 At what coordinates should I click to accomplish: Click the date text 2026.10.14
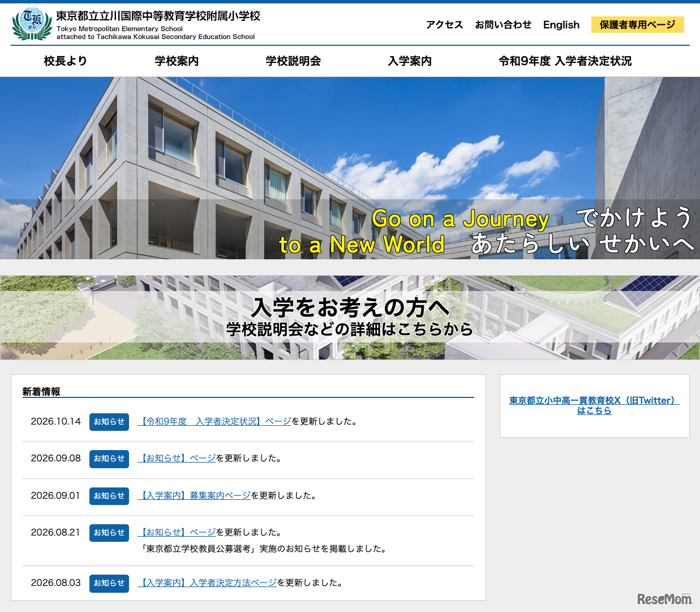56,421
